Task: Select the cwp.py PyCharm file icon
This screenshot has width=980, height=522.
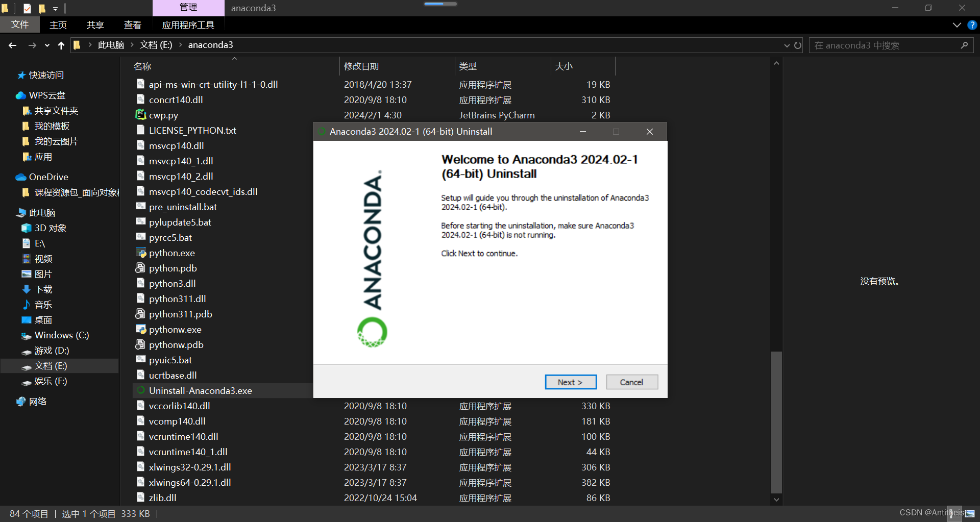Action: [141, 115]
